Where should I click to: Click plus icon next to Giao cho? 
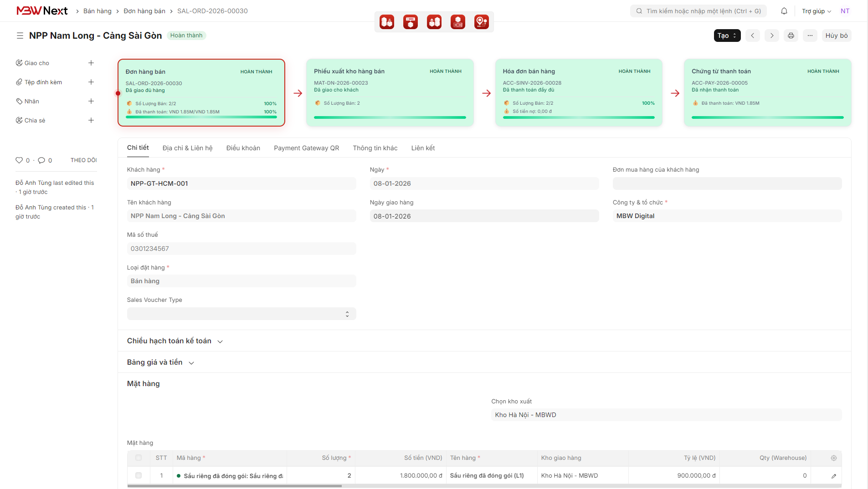click(x=91, y=63)
